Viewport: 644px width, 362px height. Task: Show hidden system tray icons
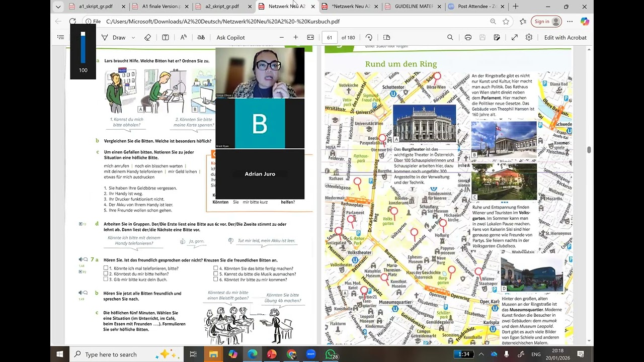(x=481, y=354)
